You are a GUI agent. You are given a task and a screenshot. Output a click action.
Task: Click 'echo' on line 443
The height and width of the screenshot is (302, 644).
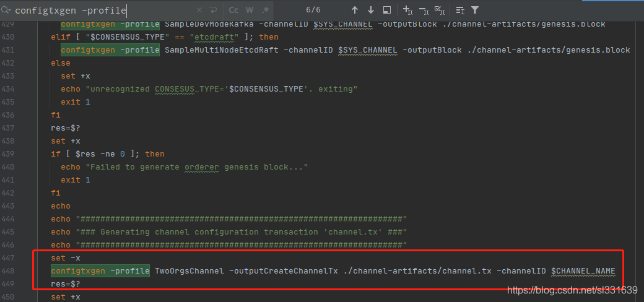(61, 206)
